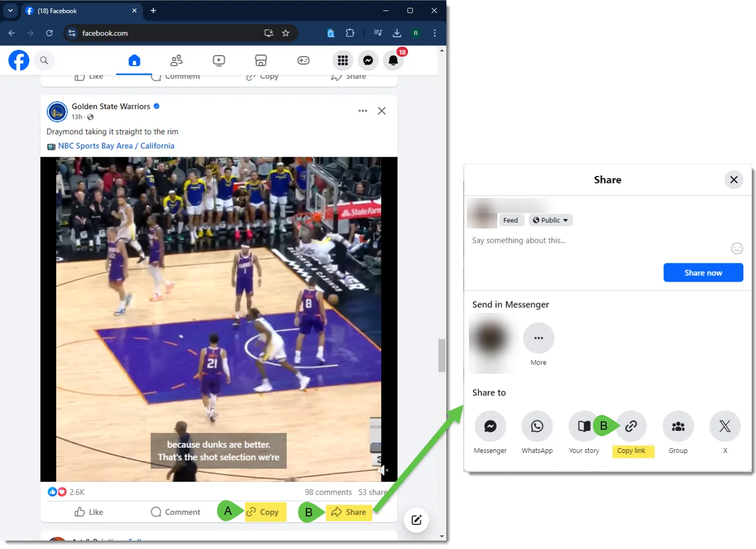Open Messenger from Facebook top bar
The image size is (756, 549).
pyautogui.click(x=368, y=60)
